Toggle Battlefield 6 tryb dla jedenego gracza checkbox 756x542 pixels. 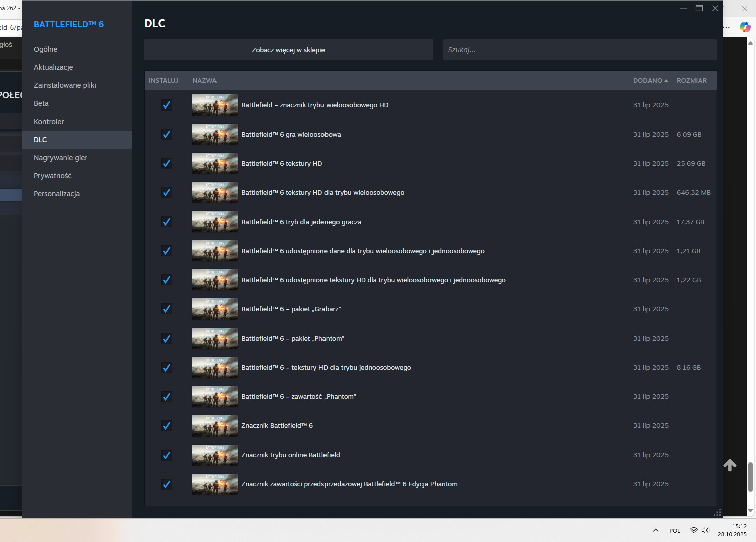coord(167,222)
